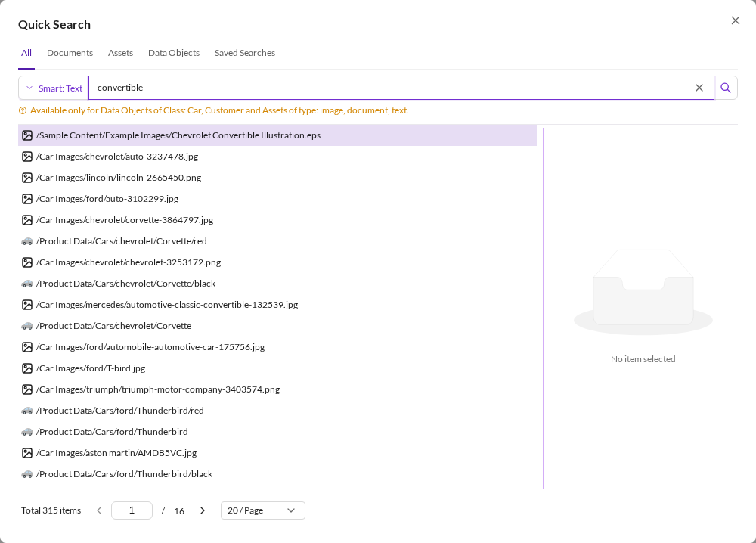
Task: Click car icon for the ford/Thunderbird object
Action: [27, 432]
